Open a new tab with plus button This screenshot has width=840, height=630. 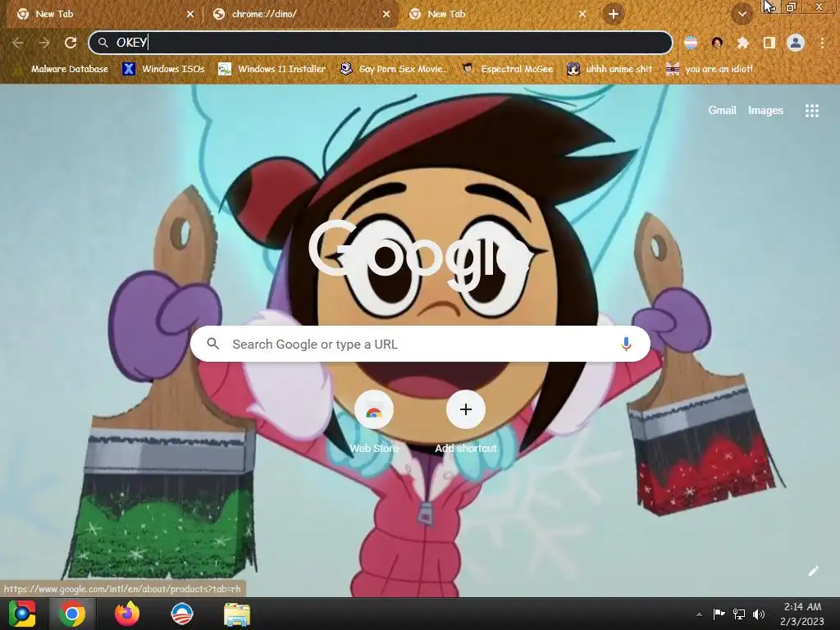click(614, 14)
